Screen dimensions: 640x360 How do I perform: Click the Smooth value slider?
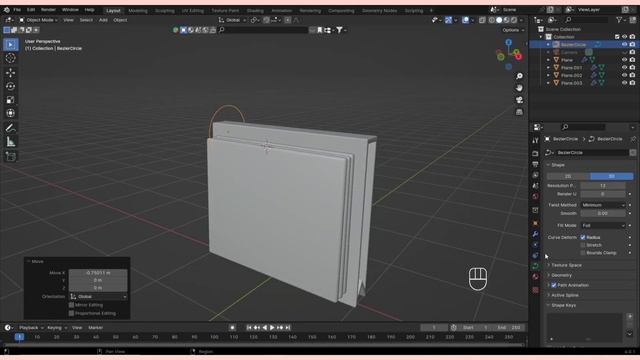click(603, 213)
